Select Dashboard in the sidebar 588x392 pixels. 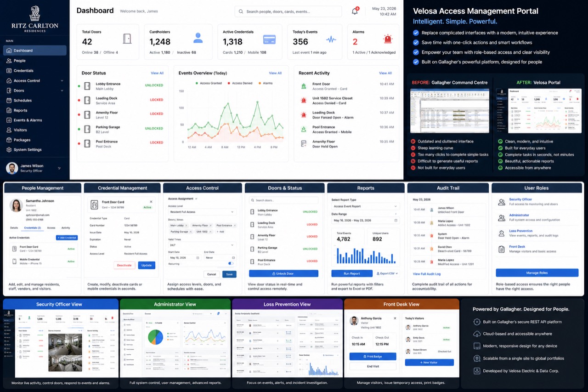(34, 51)
